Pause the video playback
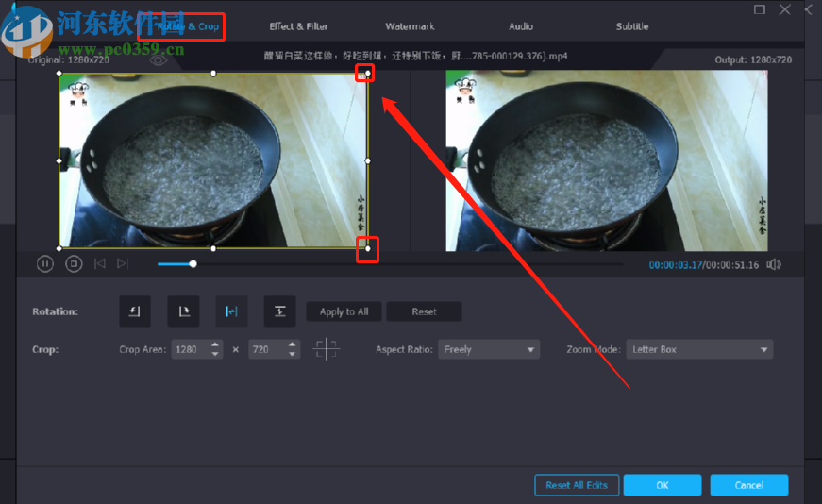Viewport: 822px width, 504px height. click(x=44, y=264)
